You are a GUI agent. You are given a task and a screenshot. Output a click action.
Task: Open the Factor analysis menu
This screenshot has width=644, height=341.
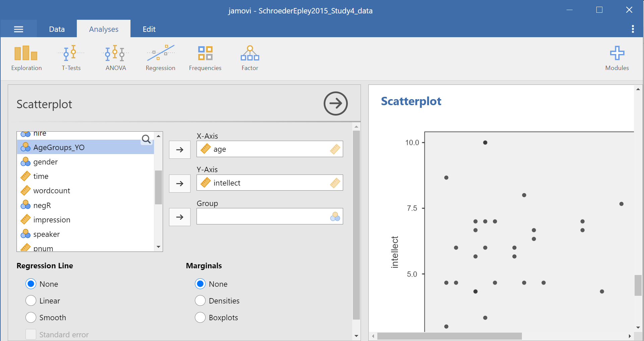[x=250, y=58]
